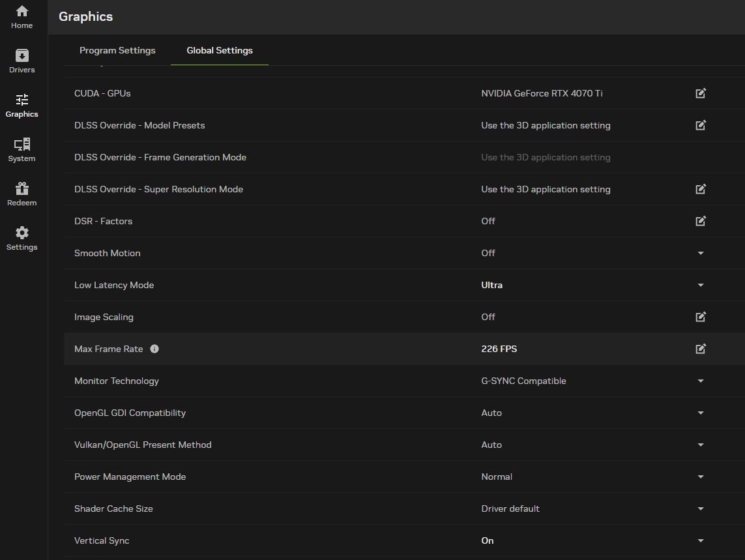Click the G-SYNC Compatible value

523,381
